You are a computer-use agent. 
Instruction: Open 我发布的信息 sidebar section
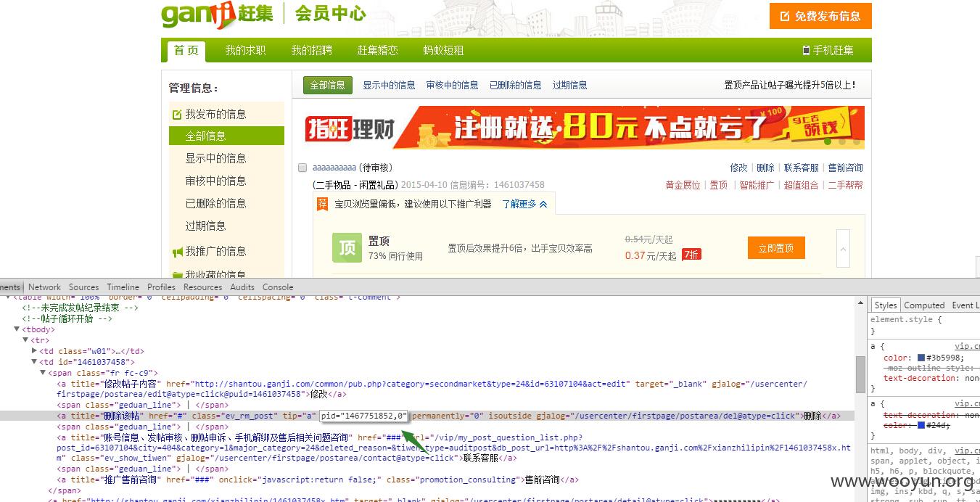(209, 114)
